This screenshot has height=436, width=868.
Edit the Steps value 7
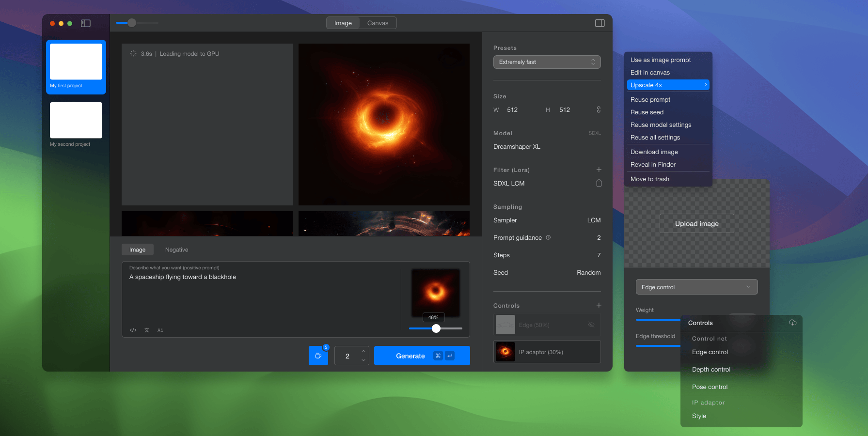[x=599, y=255]
